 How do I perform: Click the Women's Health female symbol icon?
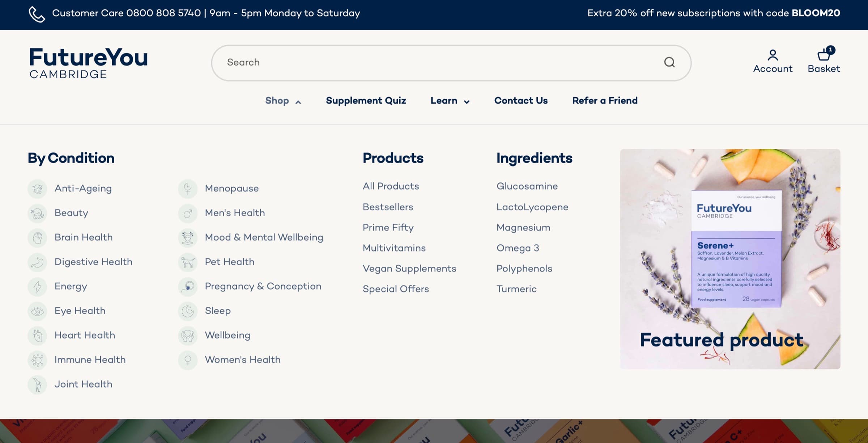[x=188, y=360]
